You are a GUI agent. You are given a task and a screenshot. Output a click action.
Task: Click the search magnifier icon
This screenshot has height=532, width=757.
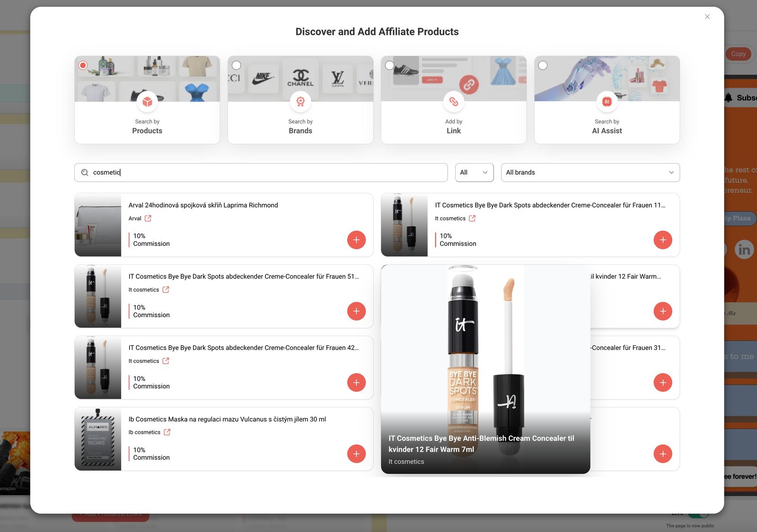85,173
